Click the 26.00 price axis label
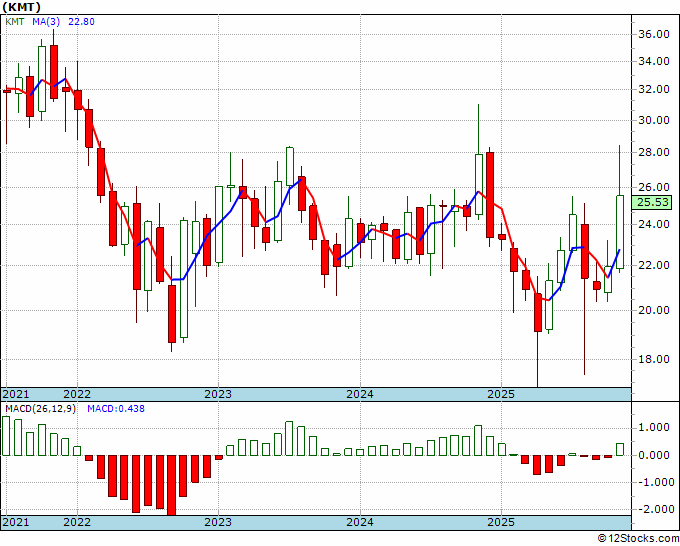This screenshot has height=546, width=680. 654,187
